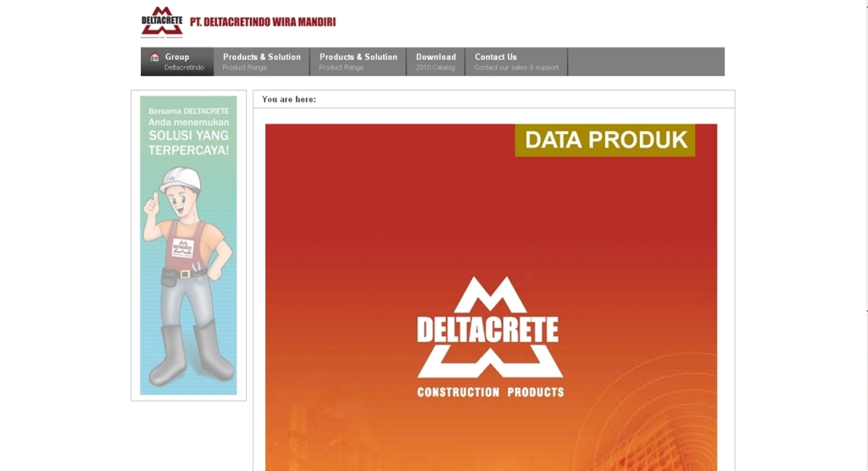Click the logo on the mascot's apron
This screenshot has height=471, width=868.
pyautogui.click(x=182, y=247)
